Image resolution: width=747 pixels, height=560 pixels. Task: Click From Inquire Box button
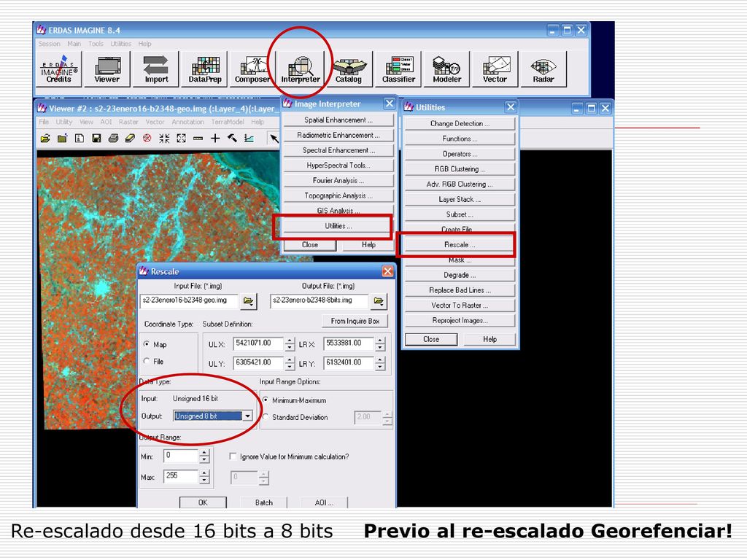pyautogui.click(x=355, y=321)
